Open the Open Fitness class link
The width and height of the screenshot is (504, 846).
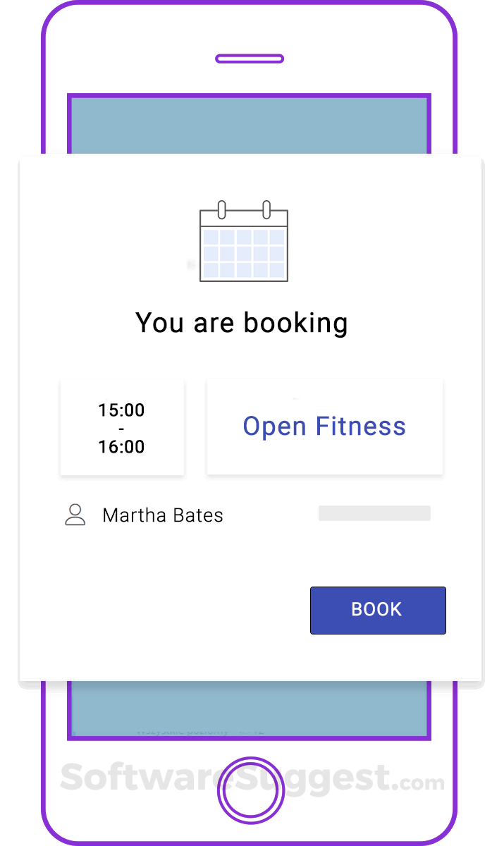click(324, 427)
